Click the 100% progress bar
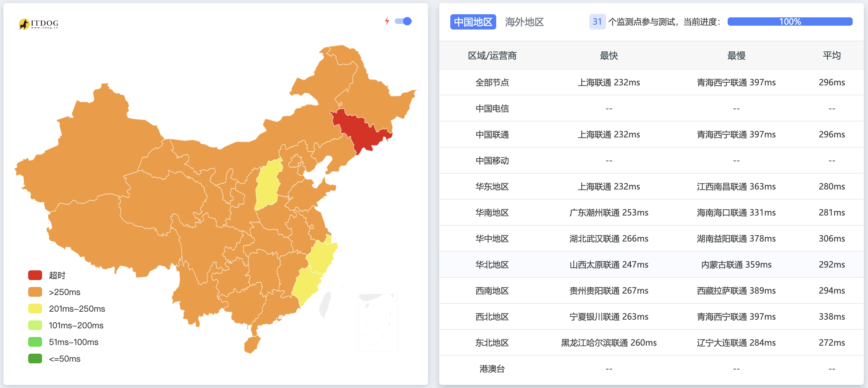 tap(790, 22)
